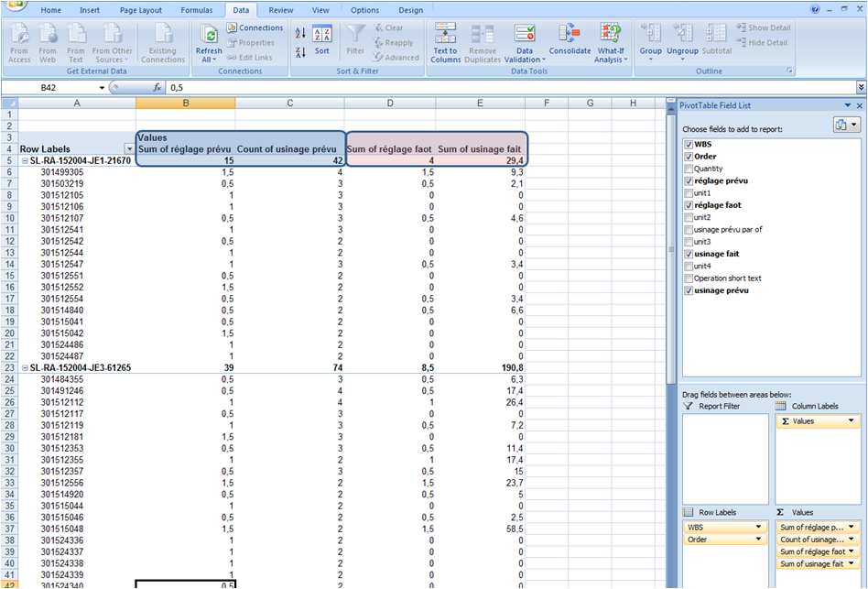Image resolution: width=868 pixels, height=589 pixels.
Task: Click the Filter funnel icon
Action: tap(355, 35)
